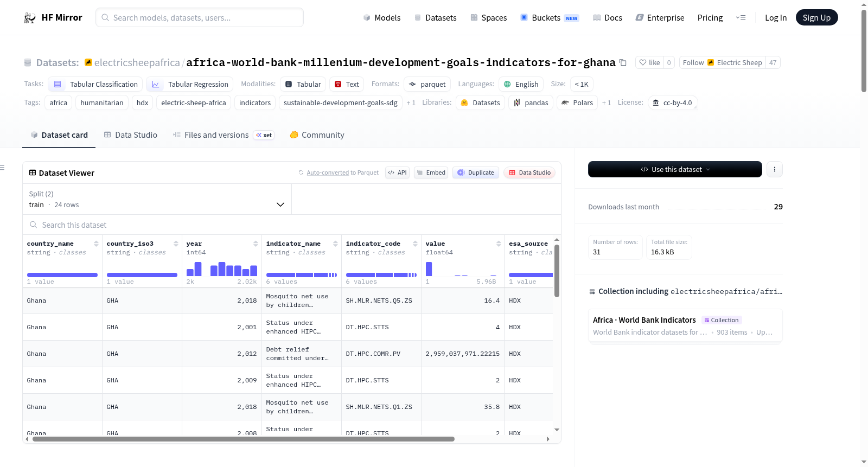The width and height of the screenshot is (868, 467).
Task: Click the API button in Dataset Viewer
Action: 397,172
